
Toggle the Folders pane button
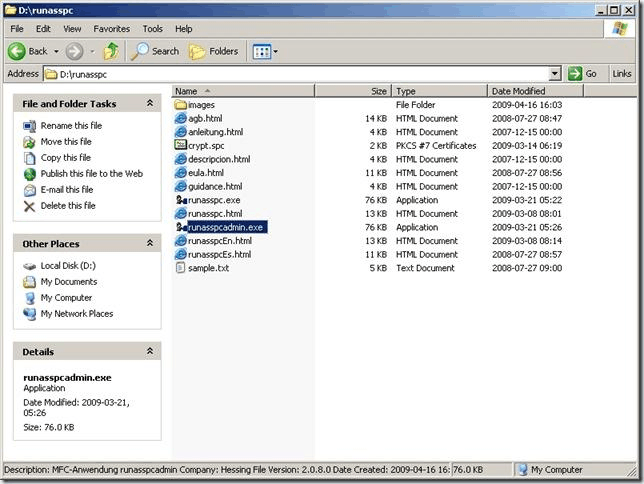(214, 51)
